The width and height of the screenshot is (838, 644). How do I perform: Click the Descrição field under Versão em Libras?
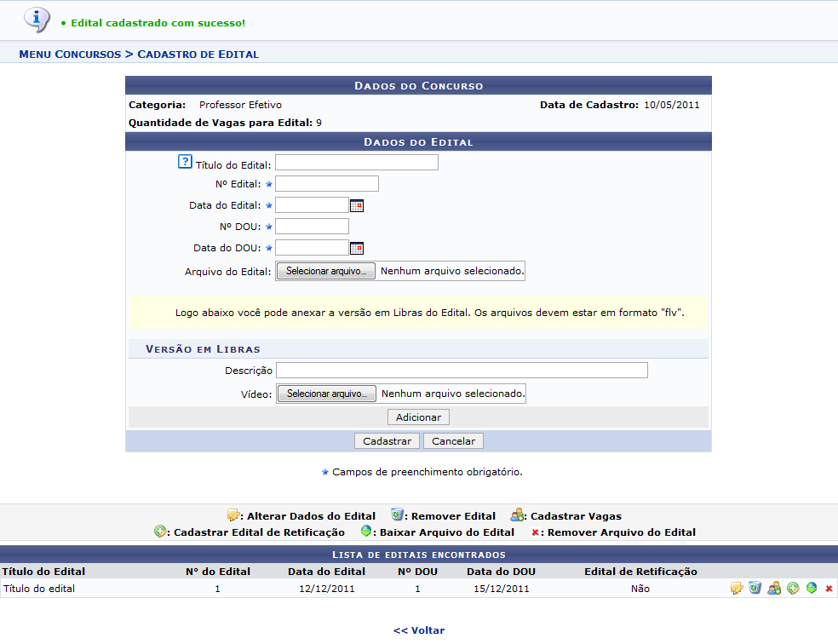462,371
